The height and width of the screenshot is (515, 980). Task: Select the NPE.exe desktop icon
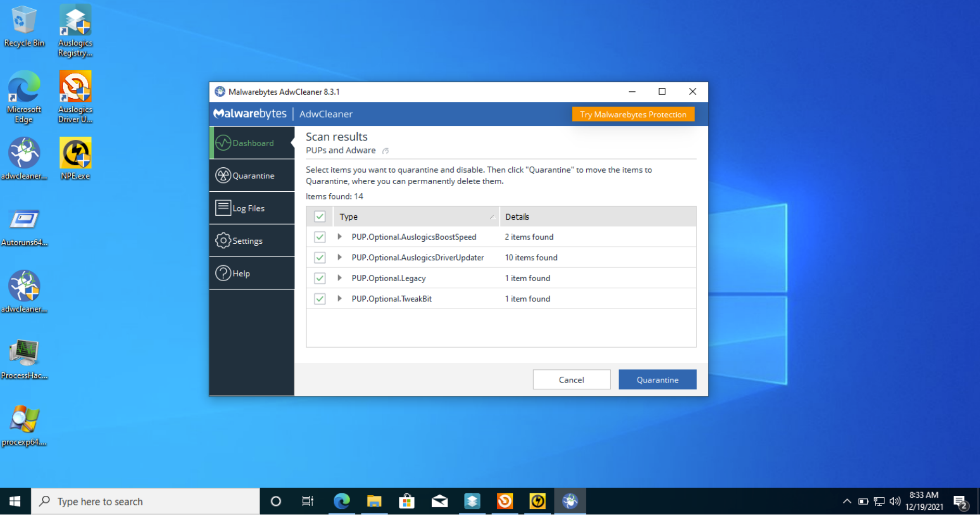point(75,159)
